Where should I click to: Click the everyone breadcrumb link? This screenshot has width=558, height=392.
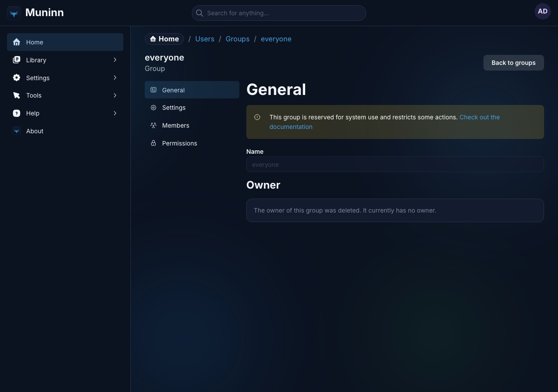[276, 39]
